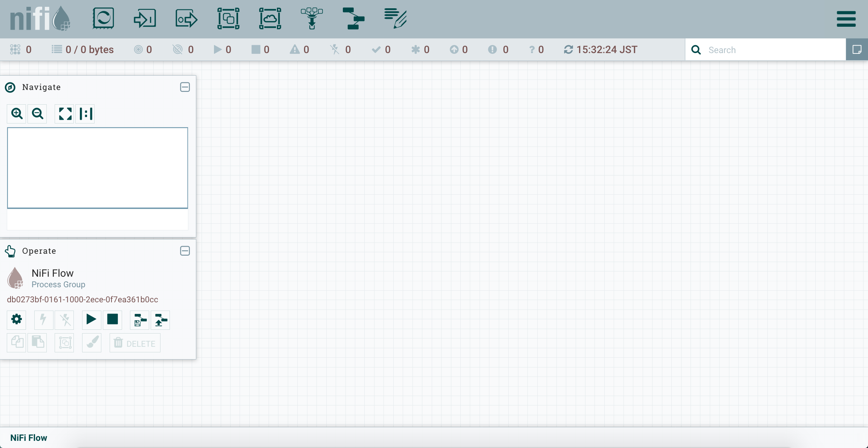
Task: Select the Funnel icon
Action: [x=312, y=18]
